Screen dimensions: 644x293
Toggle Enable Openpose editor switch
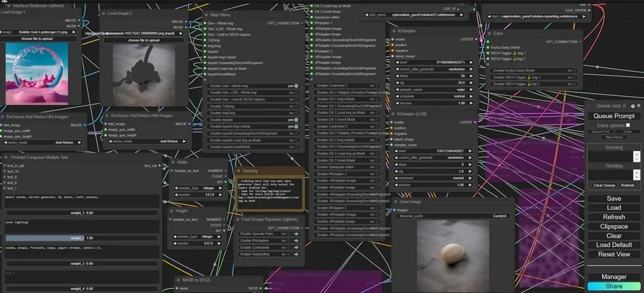[x=378, y=167]
